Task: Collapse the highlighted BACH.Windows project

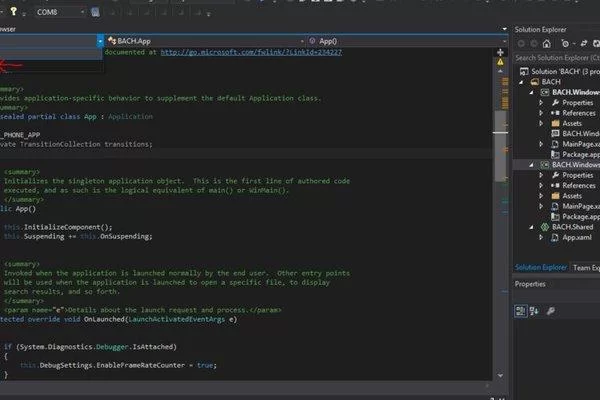Action: coord(532,165)
